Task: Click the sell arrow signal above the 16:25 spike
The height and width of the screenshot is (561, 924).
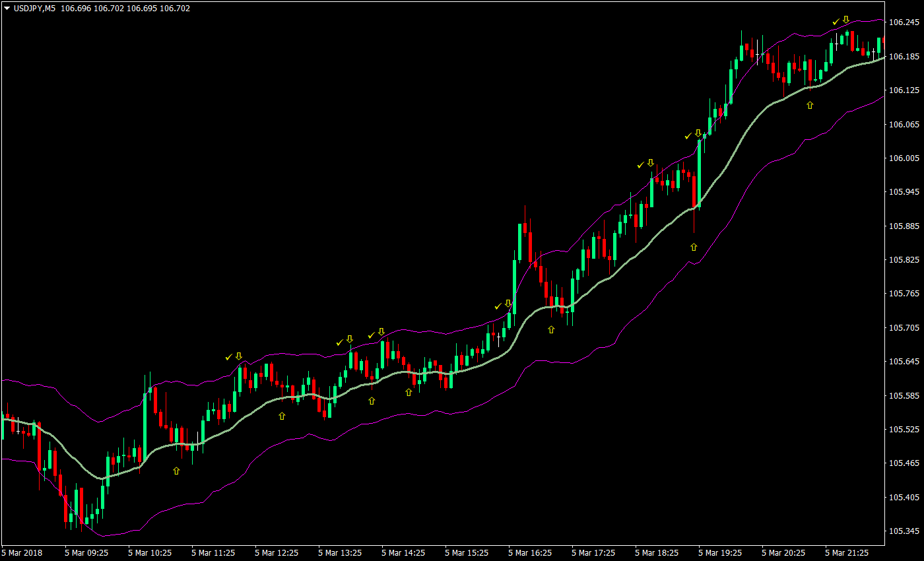Action: click(507, 303)
